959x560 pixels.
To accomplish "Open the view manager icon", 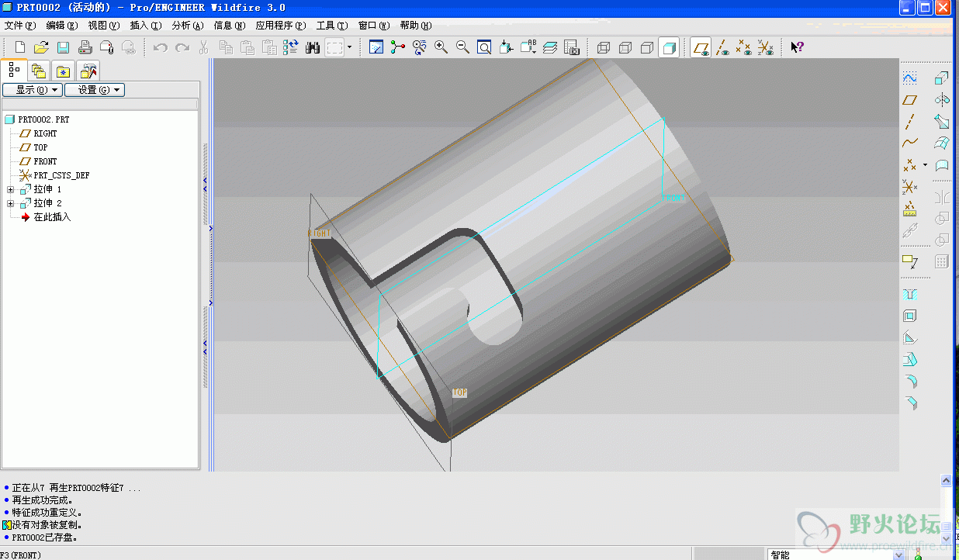I will tap(572, 47).
